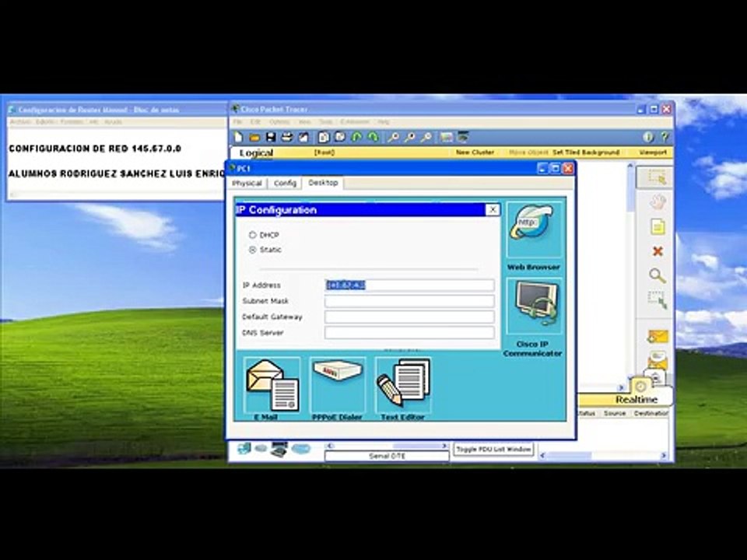Image resolution: width=747 pixels, height=560 pixels.
Task: Click the PDU list horizontal scrollbar
Action: [602, 456]
